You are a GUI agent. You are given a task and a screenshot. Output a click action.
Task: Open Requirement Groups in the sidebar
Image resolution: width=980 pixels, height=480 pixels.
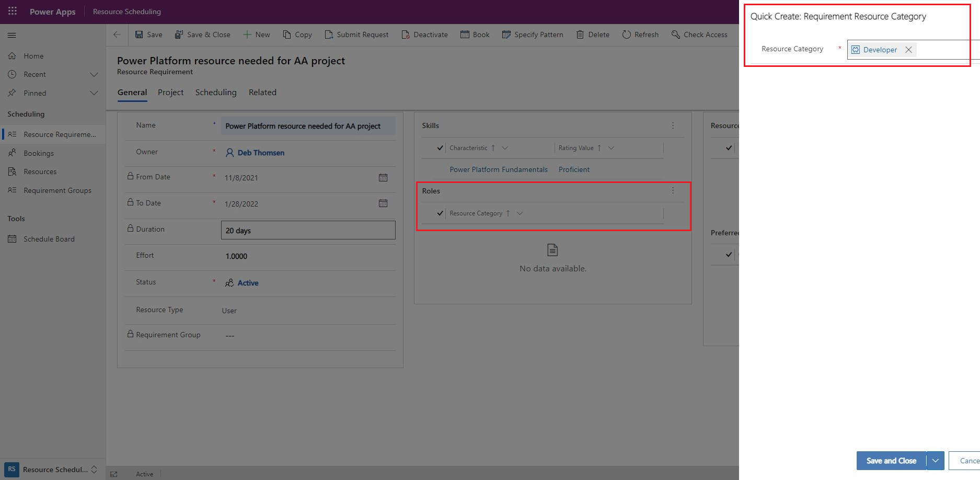tap(57, 190)
